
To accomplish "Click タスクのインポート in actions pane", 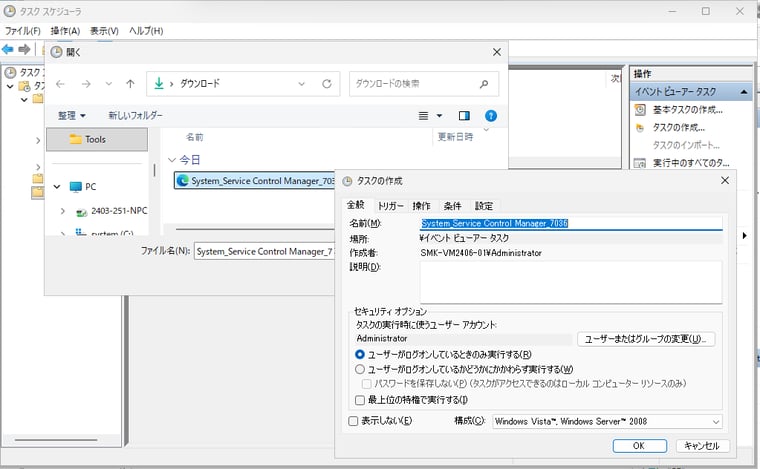I will coord(686,145).
